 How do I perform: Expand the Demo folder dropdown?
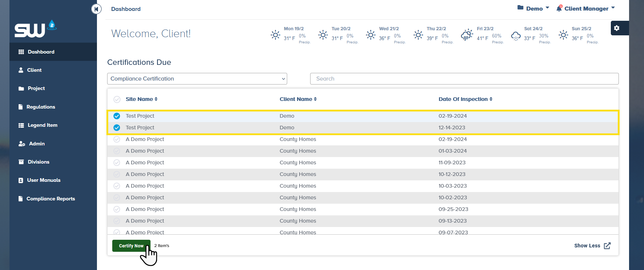533,8
